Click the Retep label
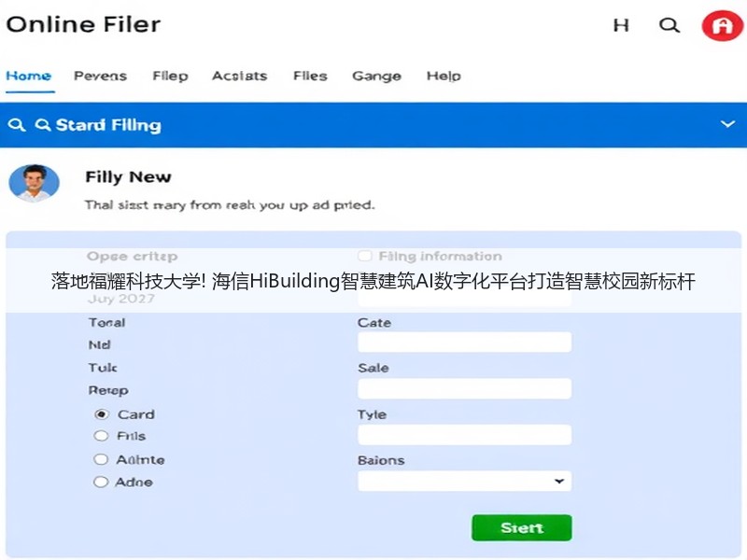The width and height of the screenshot is (747, 560). click(x=108, y=391)
